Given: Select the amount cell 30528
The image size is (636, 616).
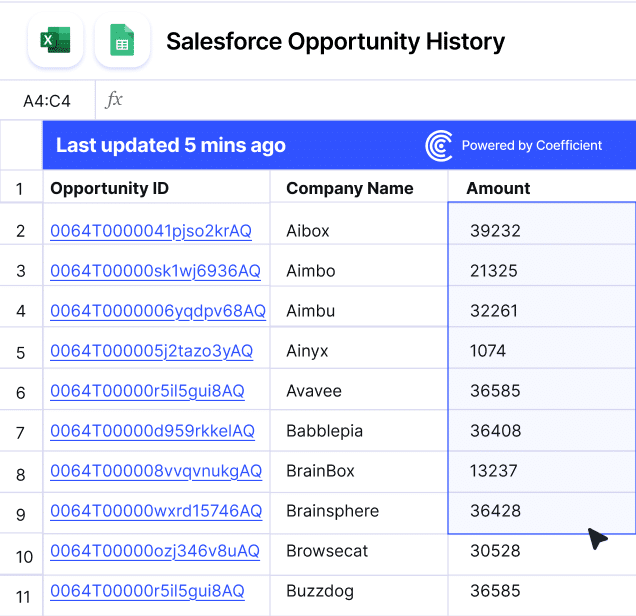Looking at the screenshot, I should (542, 555).
